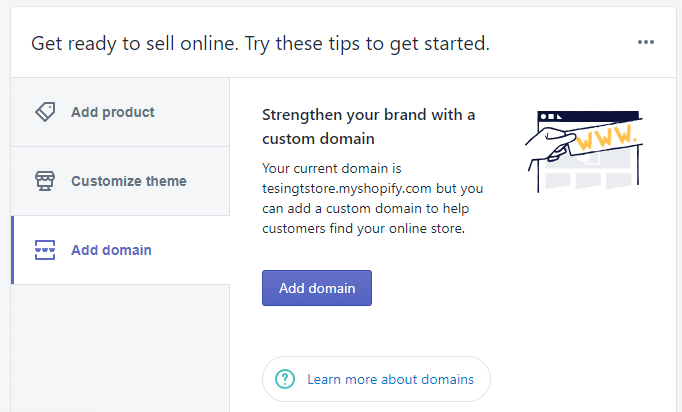Click the purple active indicator on Add domain
682x412 pixels.
(12, 250)
